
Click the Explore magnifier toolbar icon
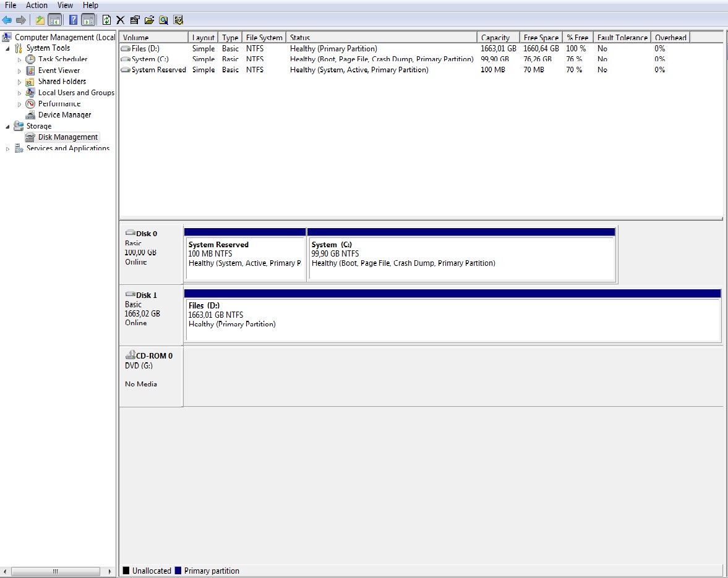coord(163,20)
